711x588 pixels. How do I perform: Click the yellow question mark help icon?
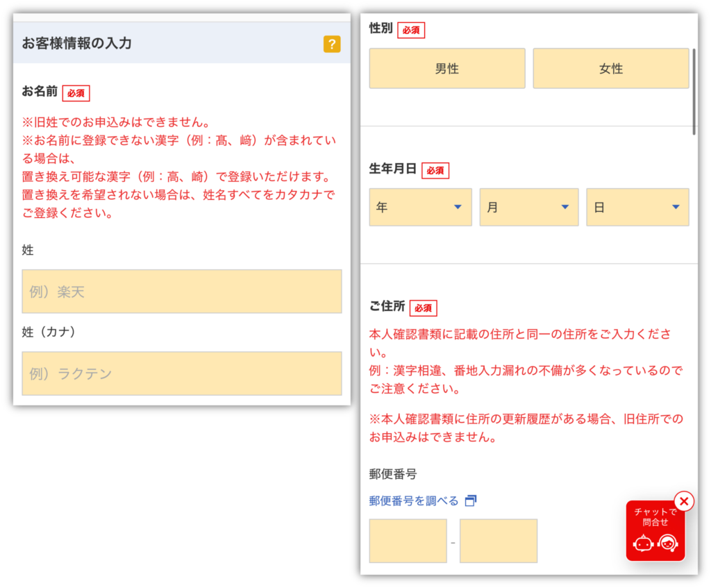pyautogui.click(x=332, y=44)
